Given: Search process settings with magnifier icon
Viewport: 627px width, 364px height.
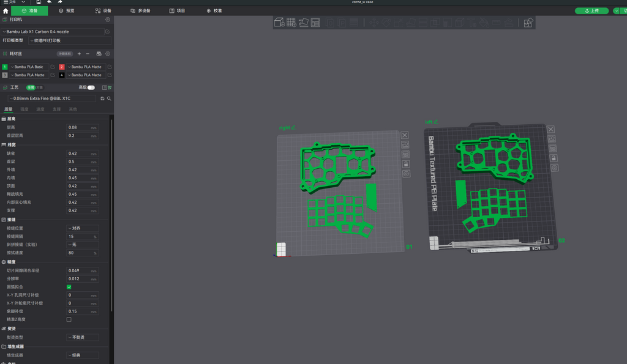Looking at the screenshot, I should point(109,98).
